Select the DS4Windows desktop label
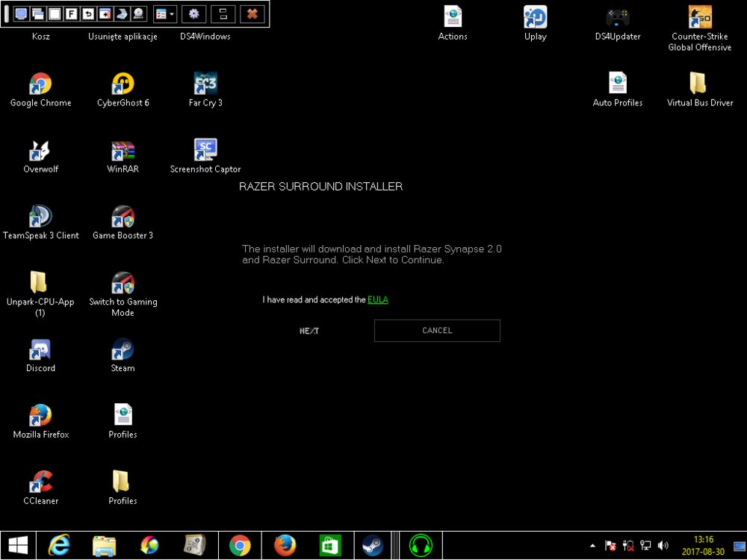 click(x=205, y=36)
